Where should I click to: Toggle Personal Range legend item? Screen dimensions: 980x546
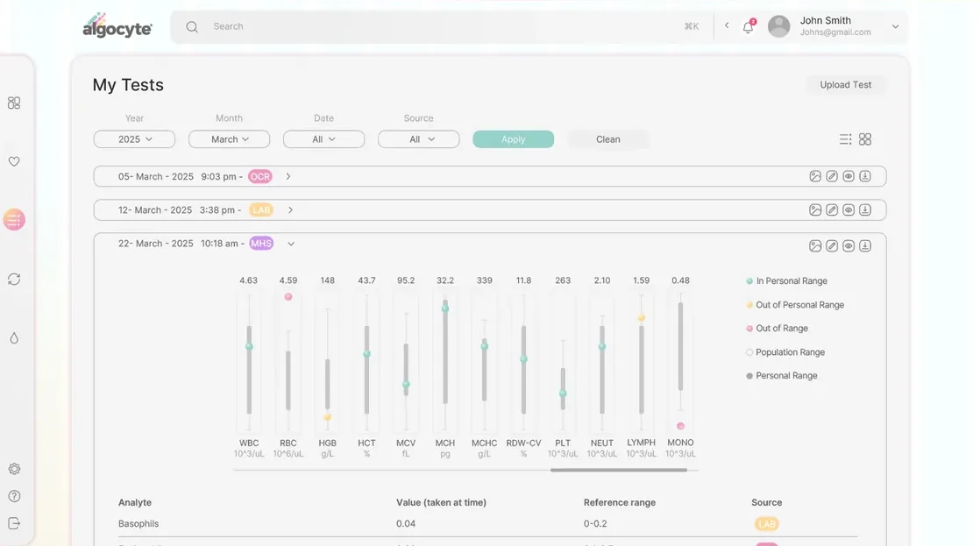coord(782,376)
